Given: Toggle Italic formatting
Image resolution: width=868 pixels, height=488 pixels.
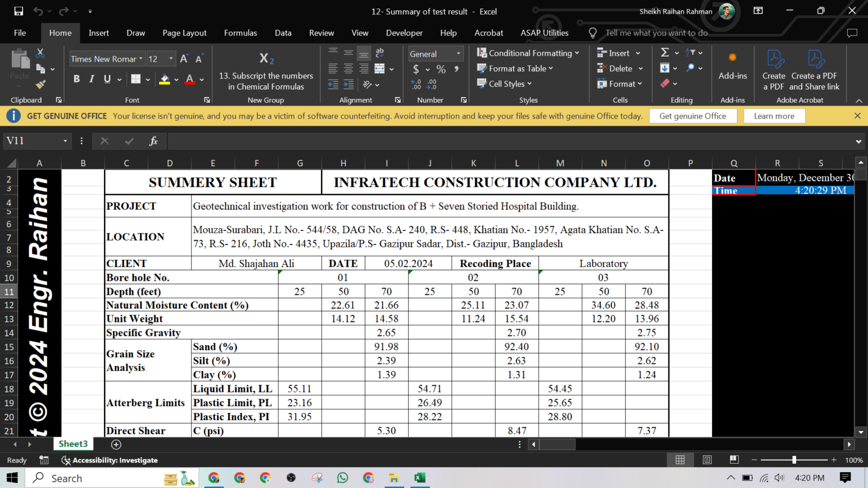Looking at the screenshot, I should coord(91,79).
